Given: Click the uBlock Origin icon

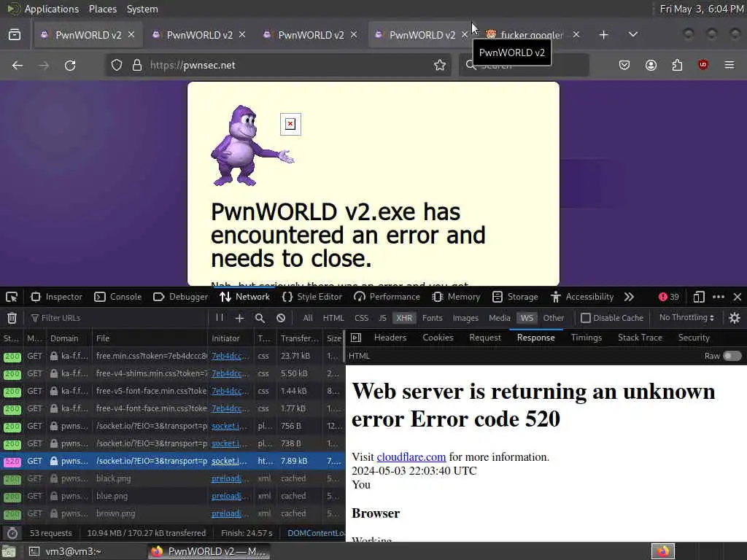Looking at the screenshot, I should point(703,65).
